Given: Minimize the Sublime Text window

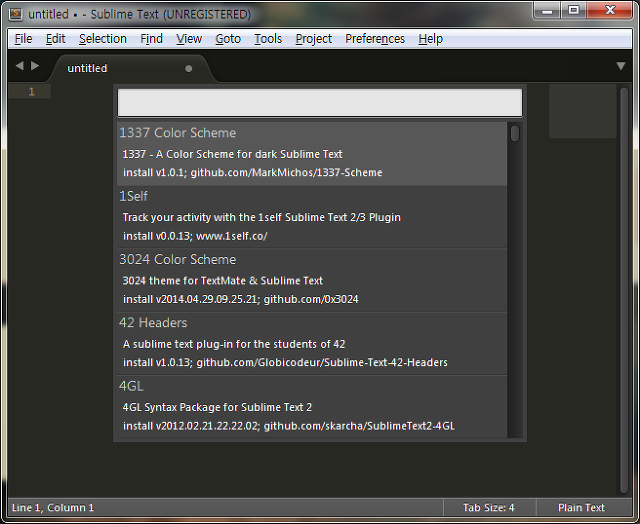Looking at the screenshot, I should point(547,11).
